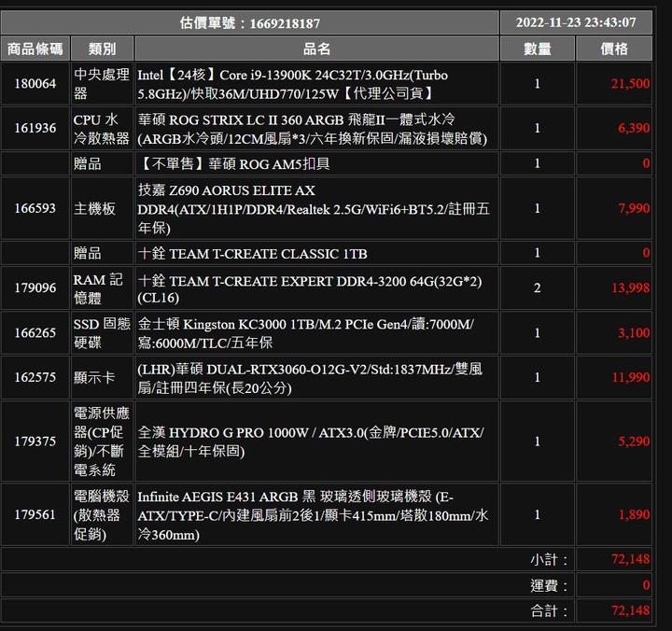Select barcode 179561
This screenshot has width=672, height=631.
click(x=35, y=515)
